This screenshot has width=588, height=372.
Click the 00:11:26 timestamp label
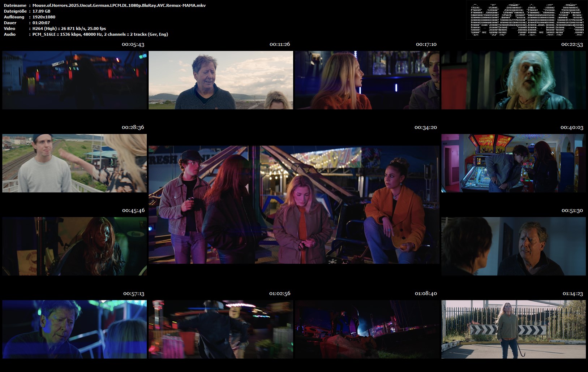click(x=280, y=44)
